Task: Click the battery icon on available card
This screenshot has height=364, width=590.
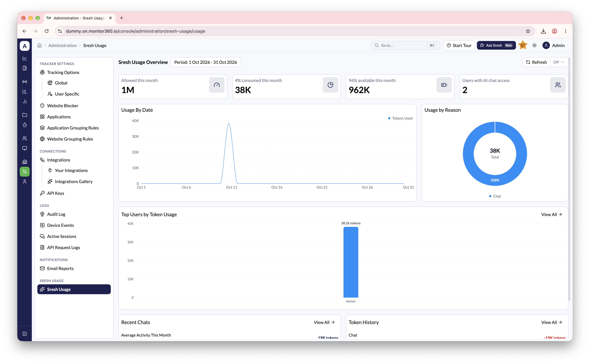Action: point(444,85)
